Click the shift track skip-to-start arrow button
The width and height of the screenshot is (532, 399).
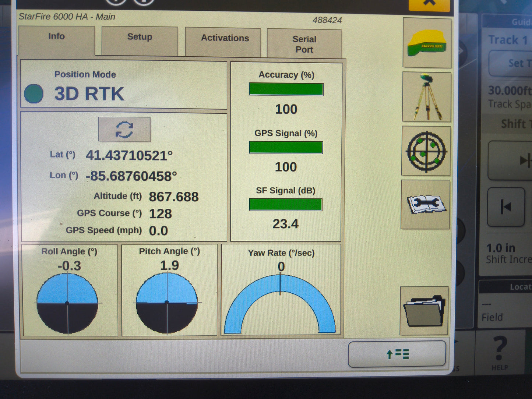click(x=506, y=207)
